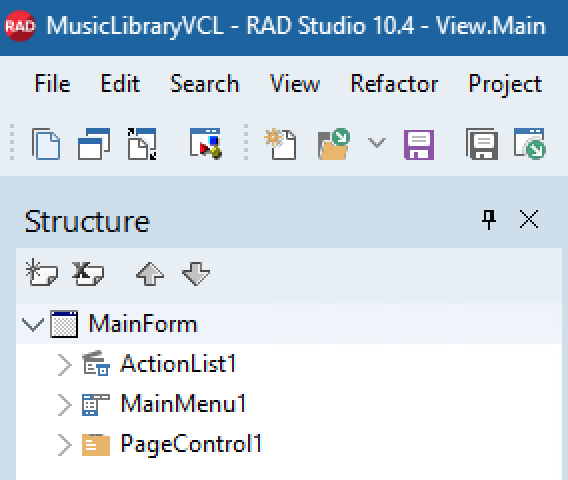
Task: Open the View Unit windows icon
Action: click(x=94, y=144)
